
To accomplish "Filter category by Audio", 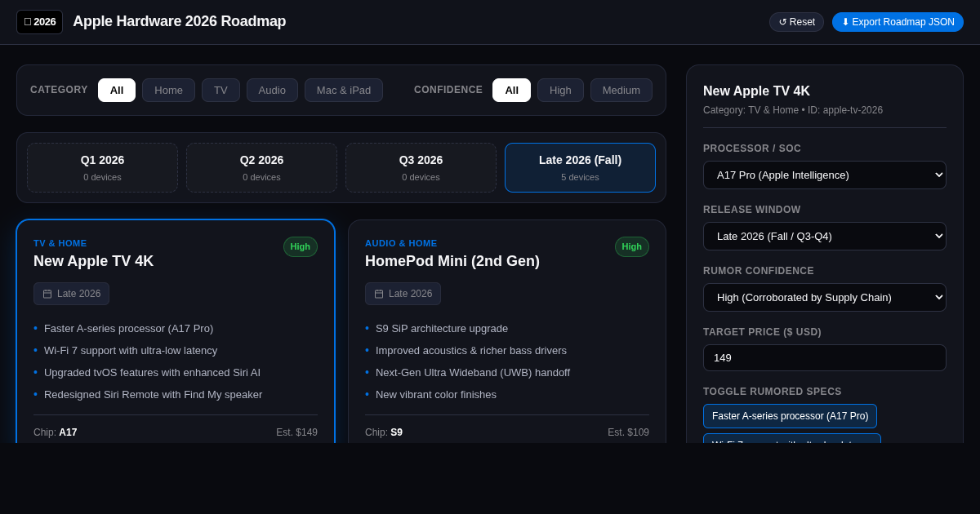I will (272, 90).
